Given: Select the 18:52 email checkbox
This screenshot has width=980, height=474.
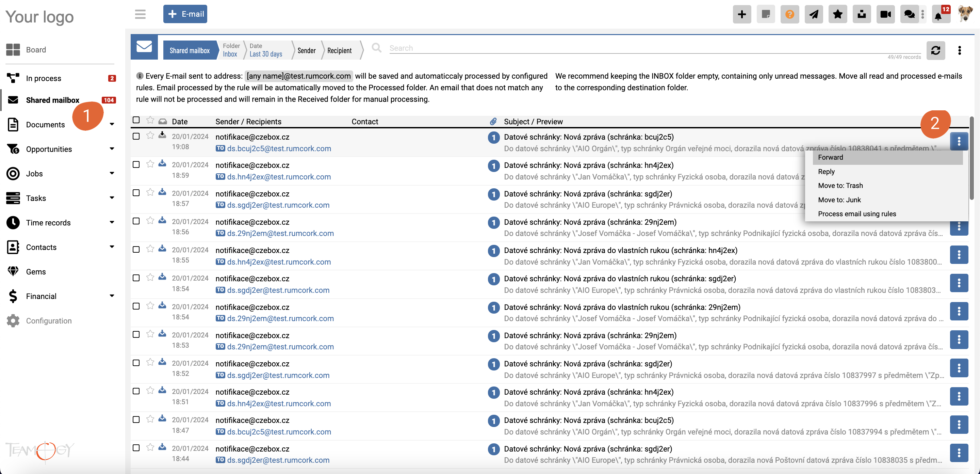Looking at the screenshot, I should [x=136, y=363].
